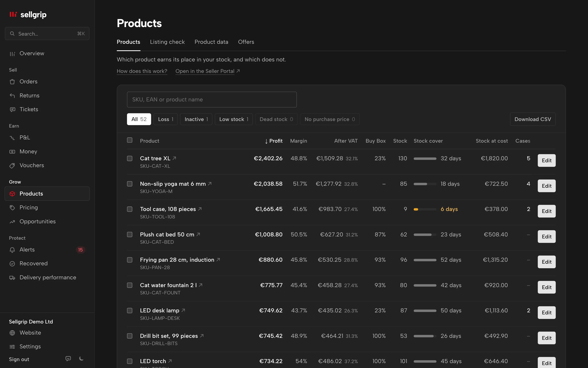Switch to the Offers tab

pyautogui.click(x=246, y=42)
